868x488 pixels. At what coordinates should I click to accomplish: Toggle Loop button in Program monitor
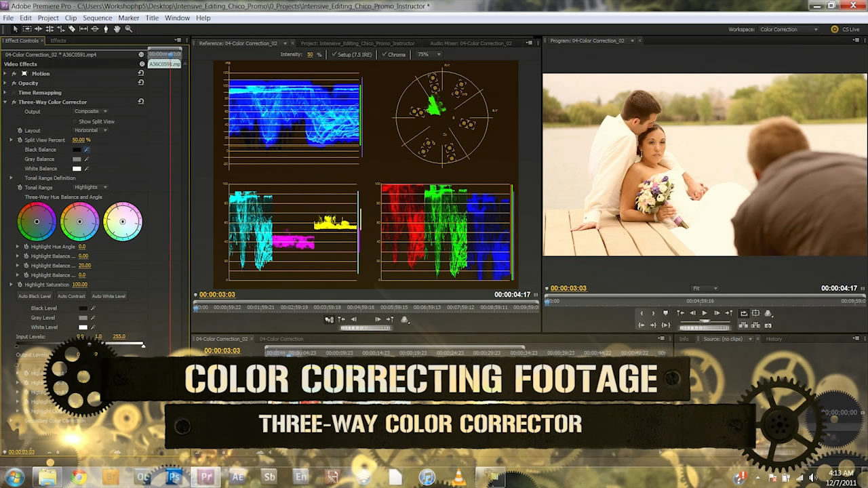pos(744,313)
